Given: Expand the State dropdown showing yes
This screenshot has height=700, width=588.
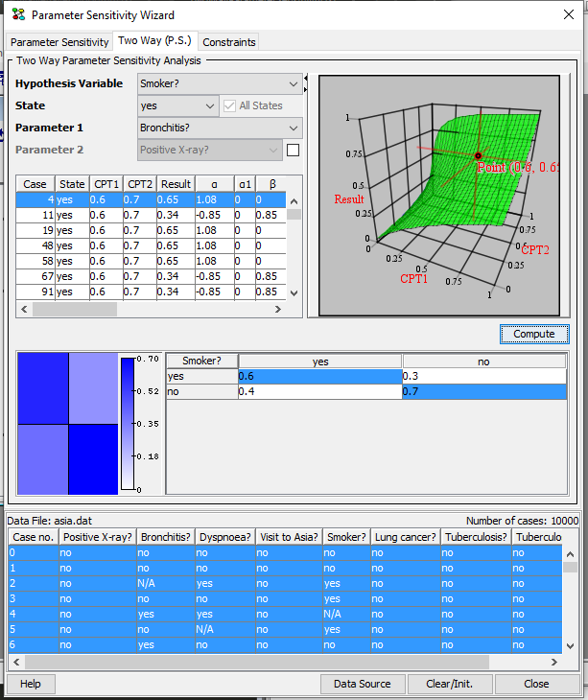Looking at the screenshot, I should (178, 105).
